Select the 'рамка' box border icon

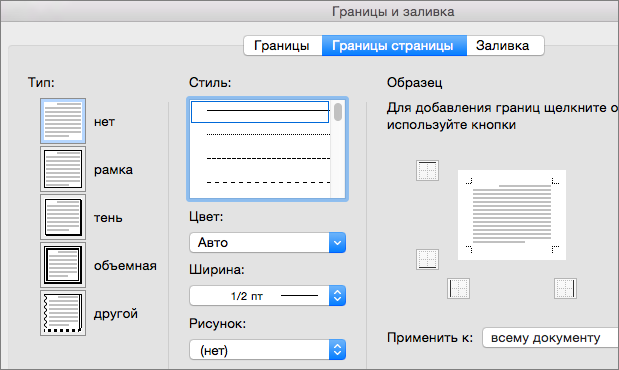pyautogui.click(x=63, y=169)
